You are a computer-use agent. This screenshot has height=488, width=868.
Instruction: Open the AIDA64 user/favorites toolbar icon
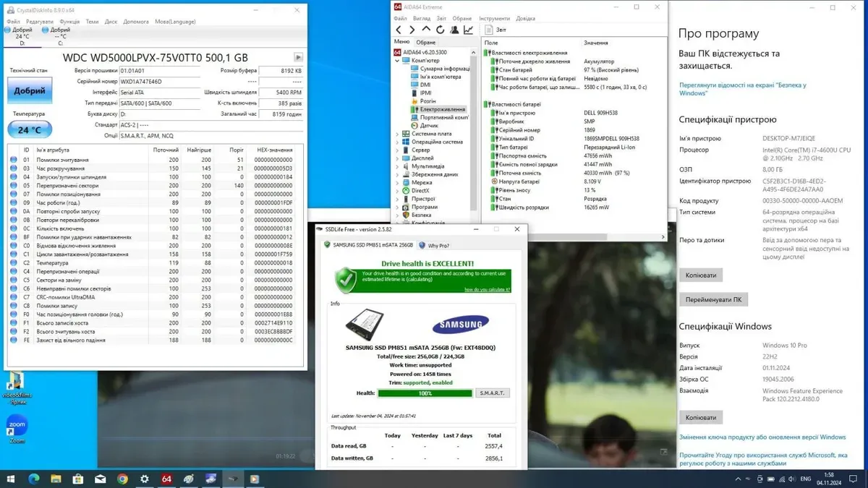(x=454, y=30)
